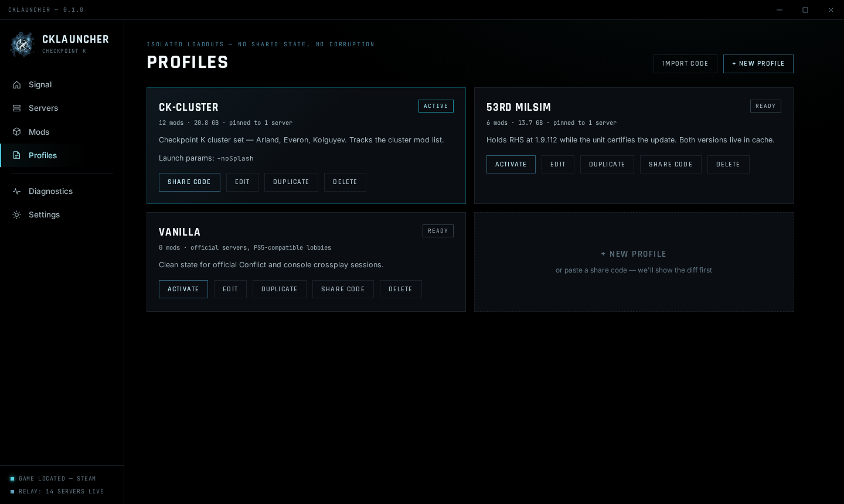This screenshot has height=504, width=844.
Task: Click the Game Located status indicator dot
Action: pos(12,479)
